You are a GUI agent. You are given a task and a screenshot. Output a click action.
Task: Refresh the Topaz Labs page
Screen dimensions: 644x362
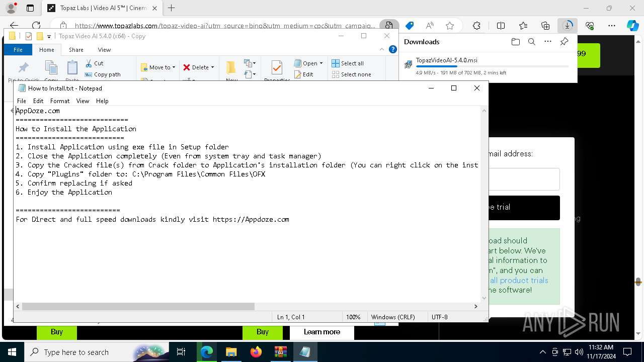[x=36, y=26]
